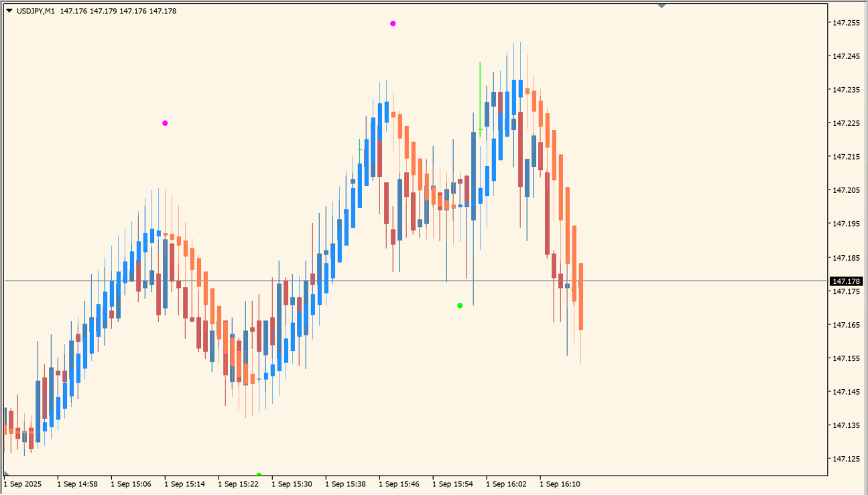Image resolution: width=868 pixels, height=495 pixels.
Task: Click price scale label 147.135
Action: (846, 425)
